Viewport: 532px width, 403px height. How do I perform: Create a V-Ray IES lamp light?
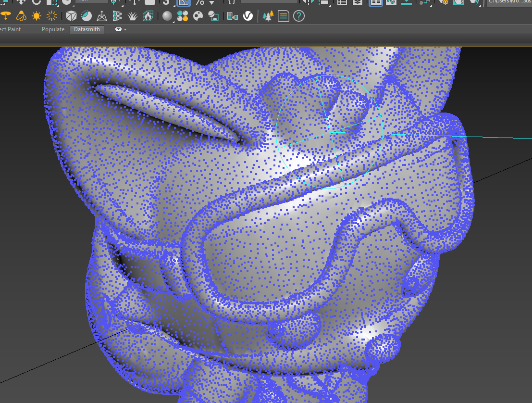coord(21,16)
